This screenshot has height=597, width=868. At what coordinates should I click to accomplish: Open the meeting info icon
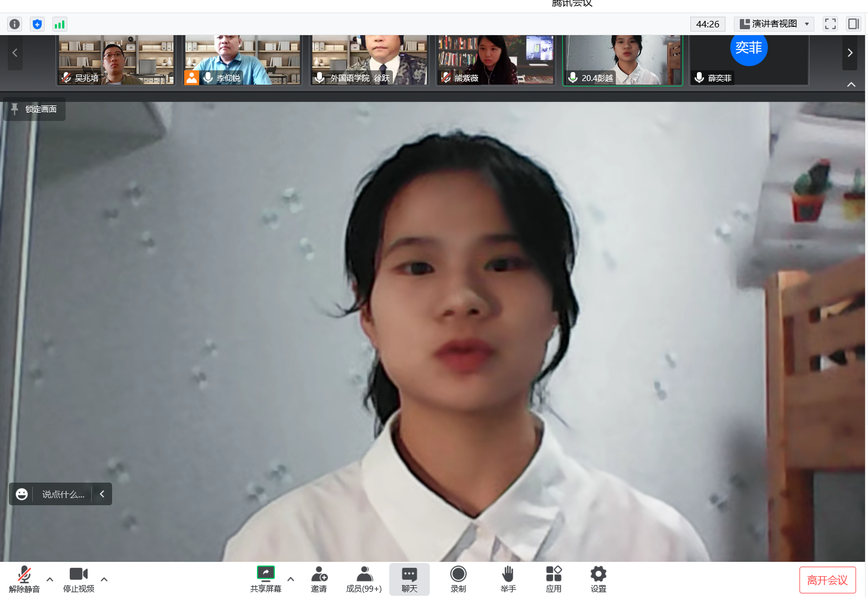pos(15,24)
